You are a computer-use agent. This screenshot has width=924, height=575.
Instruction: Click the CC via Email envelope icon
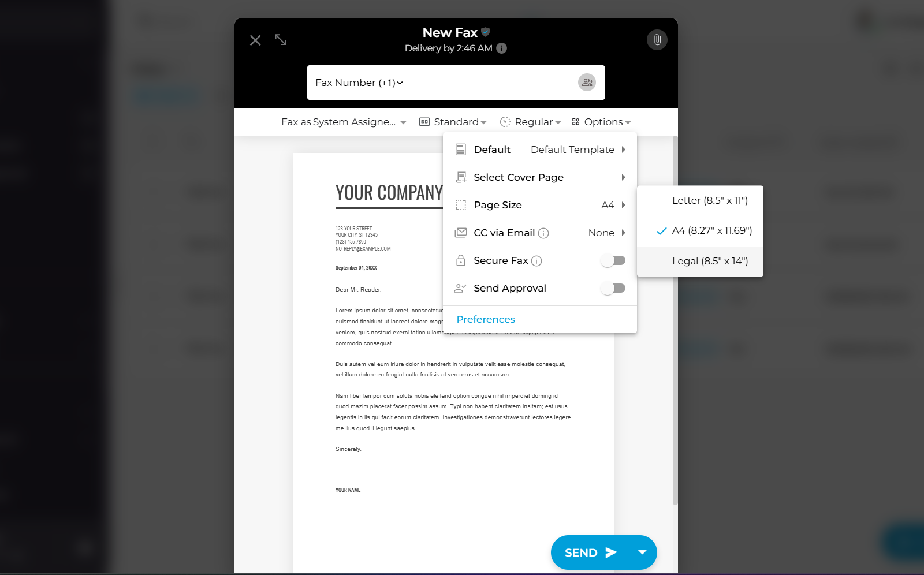pos(461,233)
